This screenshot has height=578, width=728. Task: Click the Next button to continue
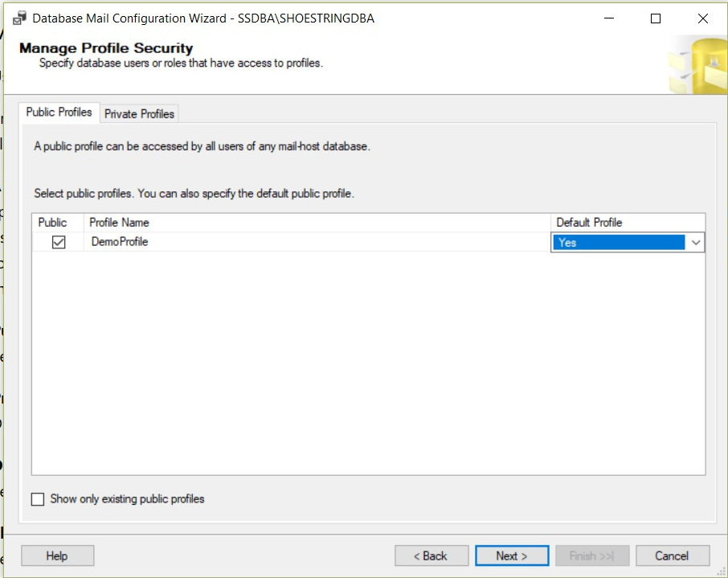coord(512,555)
